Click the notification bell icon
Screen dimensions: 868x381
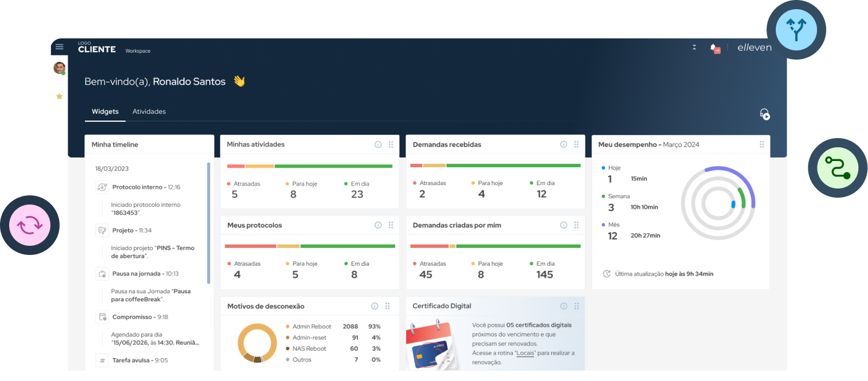tap(713, 48)
